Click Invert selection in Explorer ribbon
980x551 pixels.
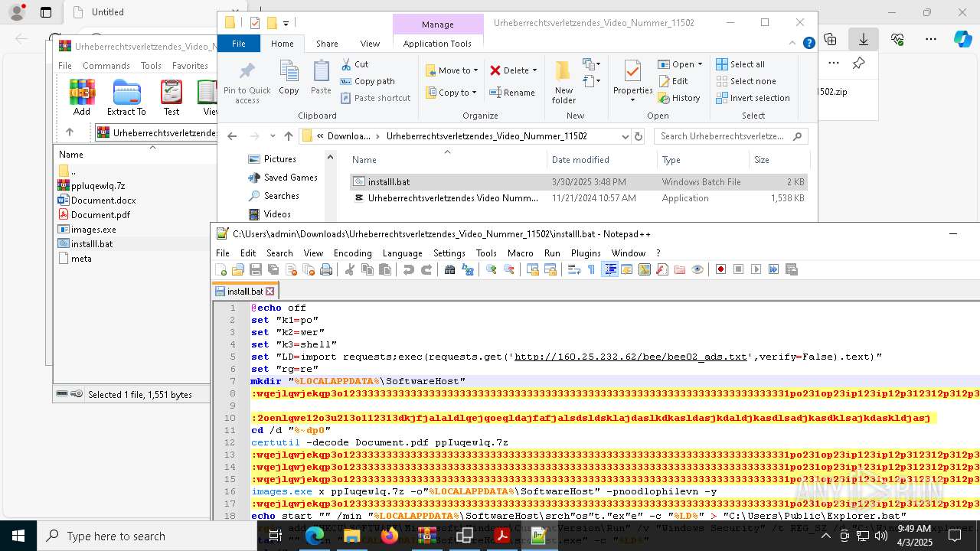753,98
